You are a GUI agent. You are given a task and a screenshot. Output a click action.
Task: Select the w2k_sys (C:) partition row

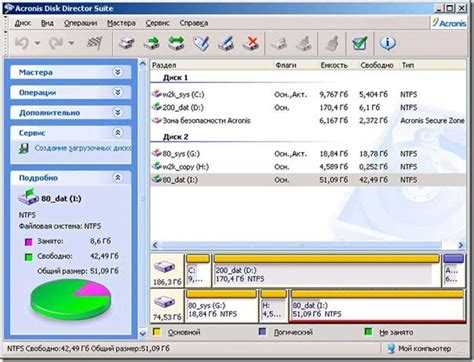click(x=308, y=94)
